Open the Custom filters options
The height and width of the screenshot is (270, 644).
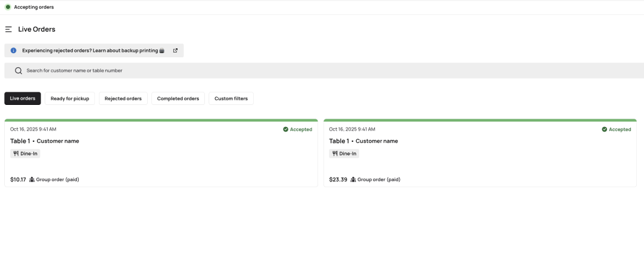231,98
